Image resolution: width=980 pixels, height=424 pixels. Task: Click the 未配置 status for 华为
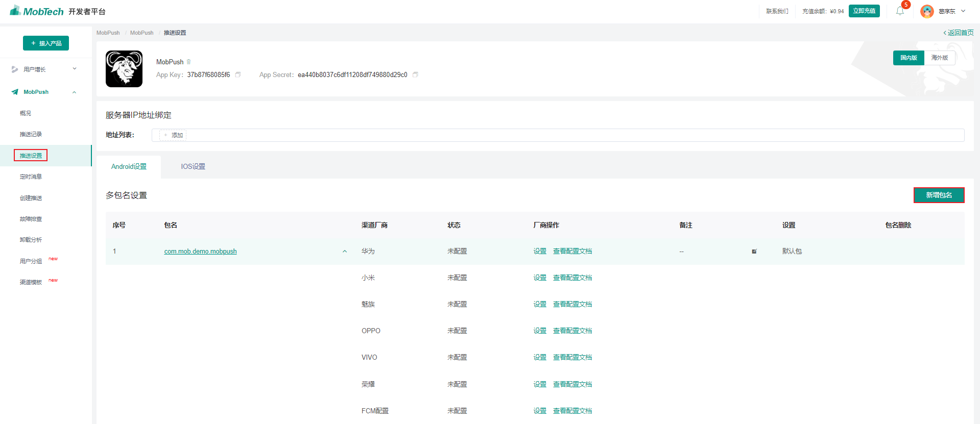[457, 251]
